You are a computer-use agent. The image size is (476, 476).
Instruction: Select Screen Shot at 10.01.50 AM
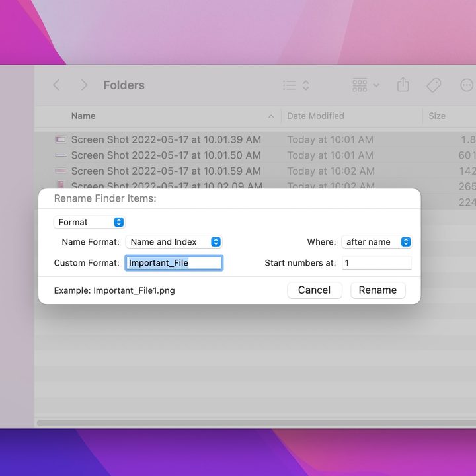166,155
